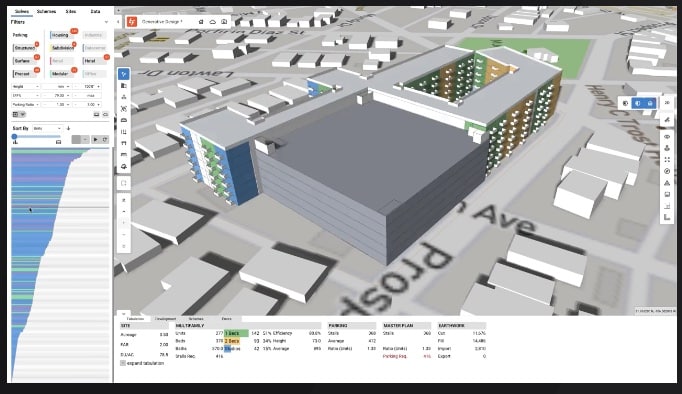The image size is (682, 394).
Task: Toggle the Surface parking filter
Action: (x=25, y=61)
